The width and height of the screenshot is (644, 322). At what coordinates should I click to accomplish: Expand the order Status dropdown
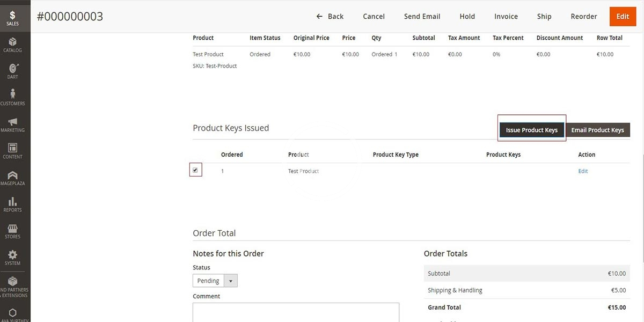pos(215,281)
